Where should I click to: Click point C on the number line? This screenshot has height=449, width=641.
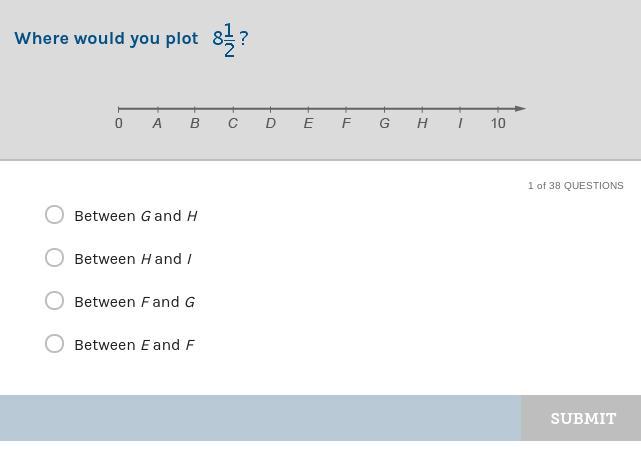(x=233, y=109)
